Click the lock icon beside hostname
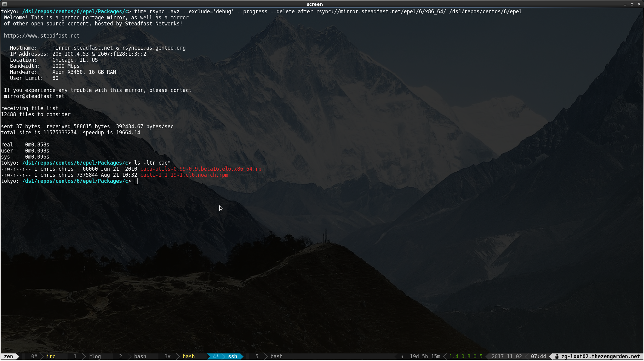 [x=557, y=356]
